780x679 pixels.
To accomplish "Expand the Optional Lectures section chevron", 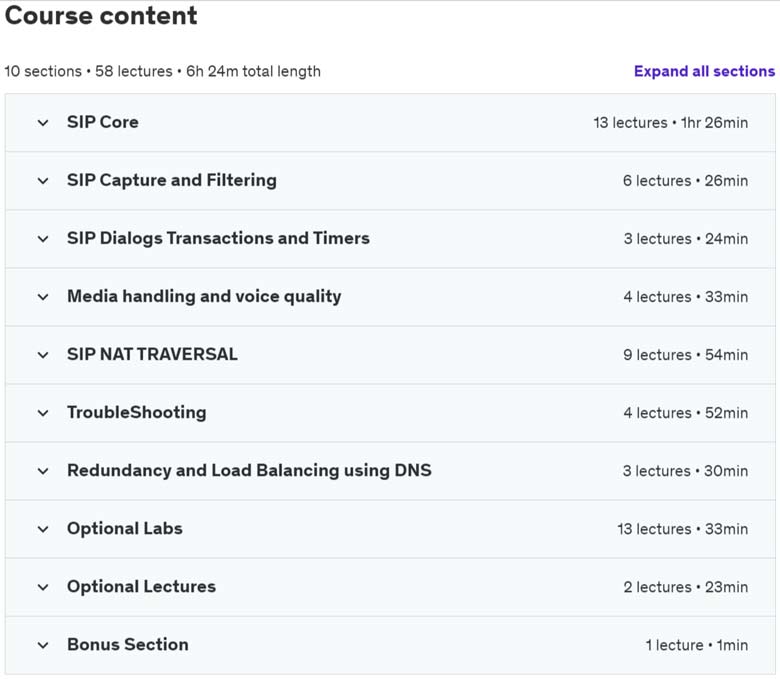I will [43, 587].
